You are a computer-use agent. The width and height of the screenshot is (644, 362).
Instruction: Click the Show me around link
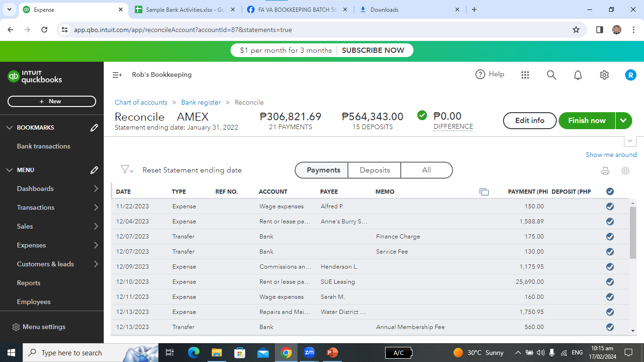point(611,155)
